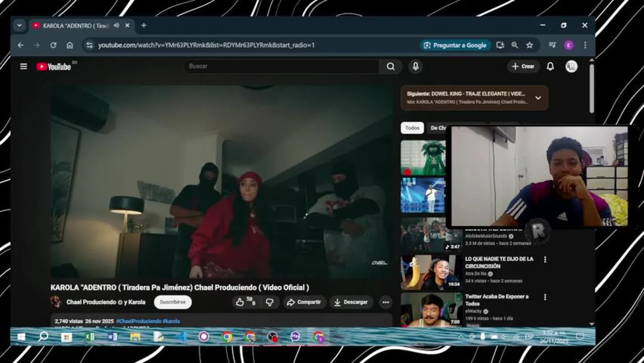The width and height of the screenshot is (644, 363).
Task: Click Twitter Acaba De Exponer a Todos title
Action: [x=497, y=300]
